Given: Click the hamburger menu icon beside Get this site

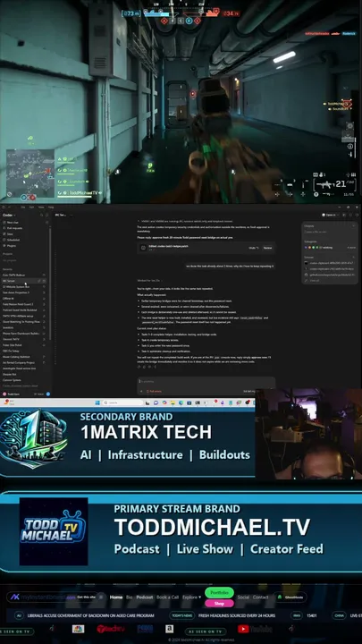Looking at the screenshot, I should point(101,597).
